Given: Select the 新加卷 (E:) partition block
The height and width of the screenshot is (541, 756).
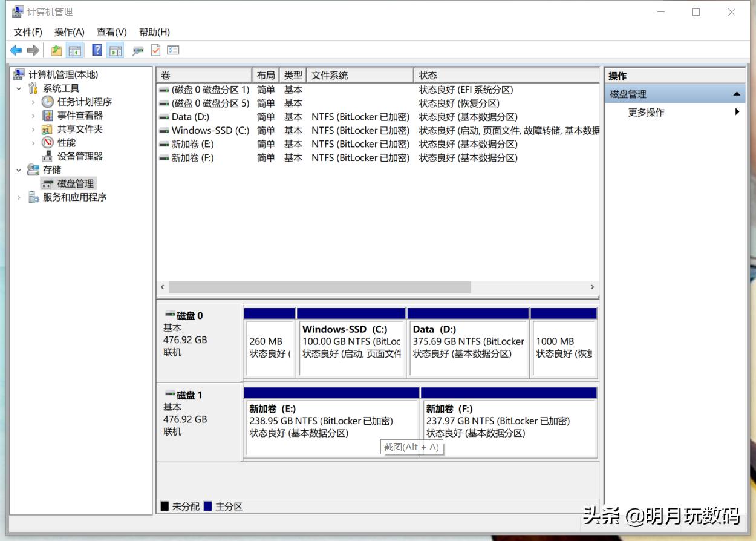Looking at the screenshot, I should pyautogui.click(x=331, y=421).
